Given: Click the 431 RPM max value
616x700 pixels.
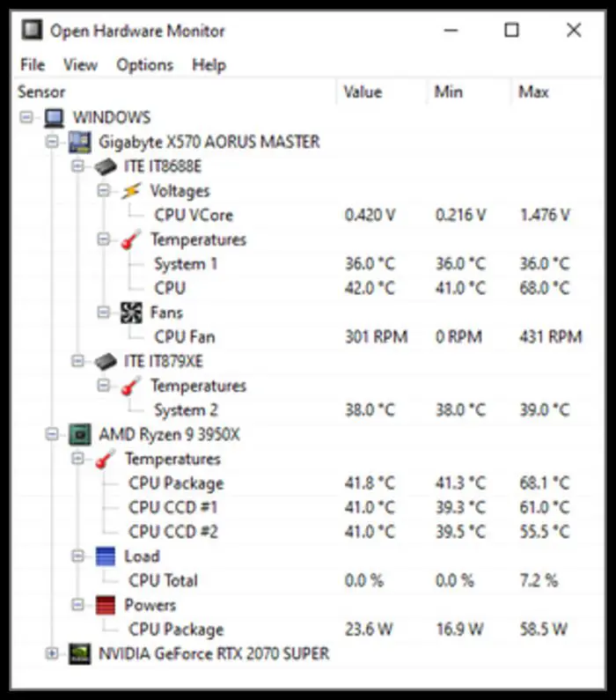Looking at the screenshot, I should coord(551,336).
